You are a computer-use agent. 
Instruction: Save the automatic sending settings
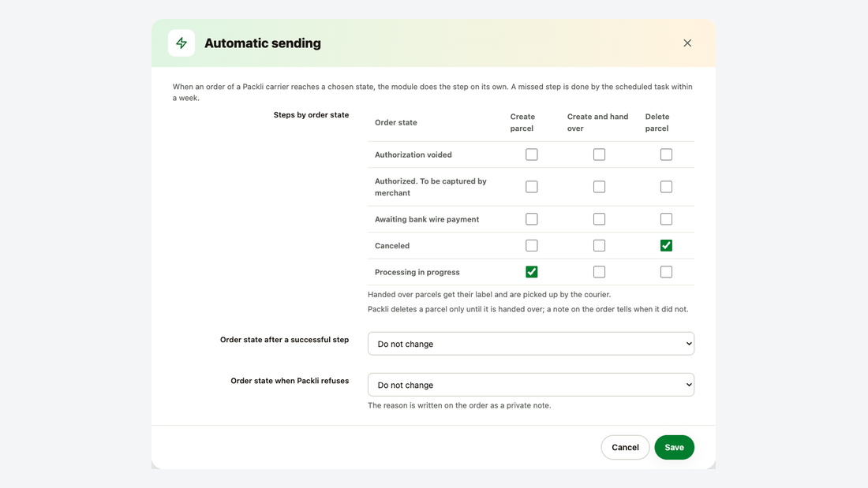coord(674,447)
